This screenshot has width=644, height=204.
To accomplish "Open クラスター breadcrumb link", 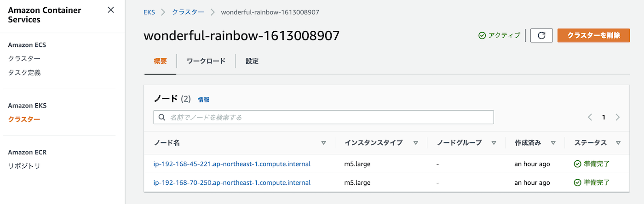I will [x=188, y=12].
